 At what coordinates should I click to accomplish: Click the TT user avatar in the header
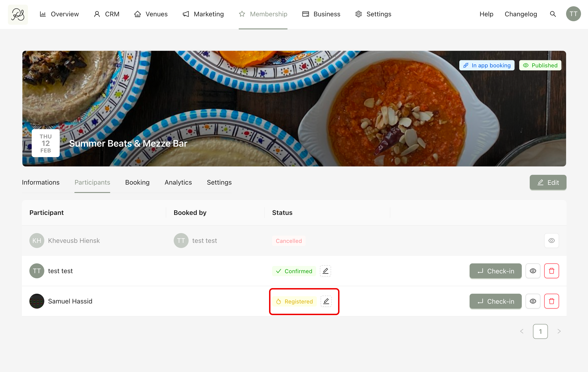point(573,14)
